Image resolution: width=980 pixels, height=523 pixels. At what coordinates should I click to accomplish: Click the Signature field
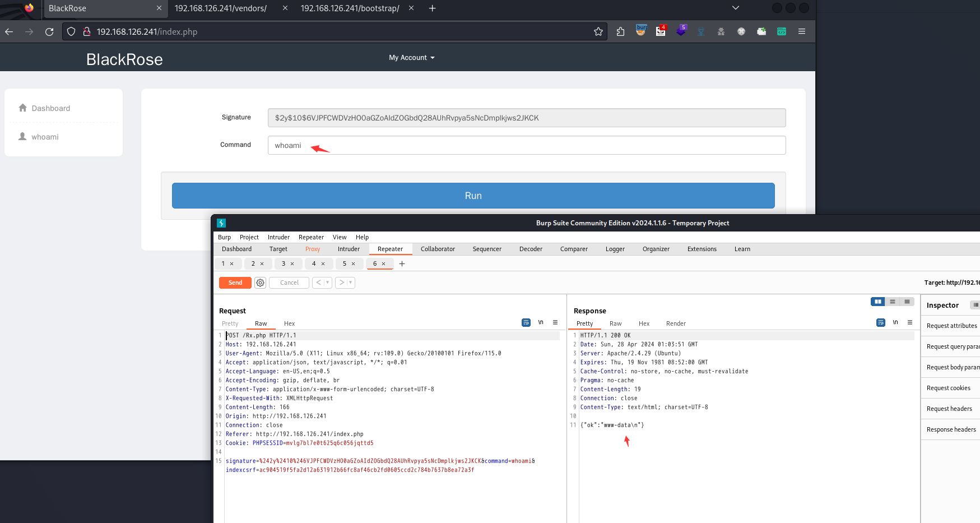click(527, 118)
